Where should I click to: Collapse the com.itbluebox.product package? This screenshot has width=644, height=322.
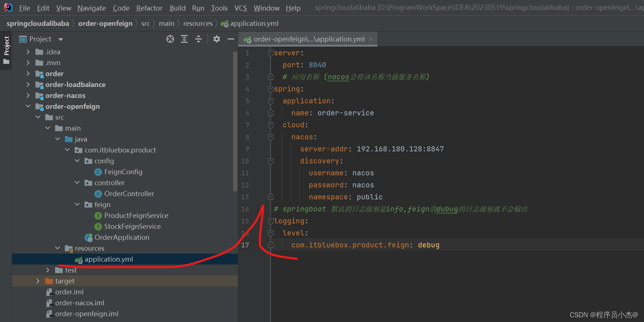click(68, 150)
